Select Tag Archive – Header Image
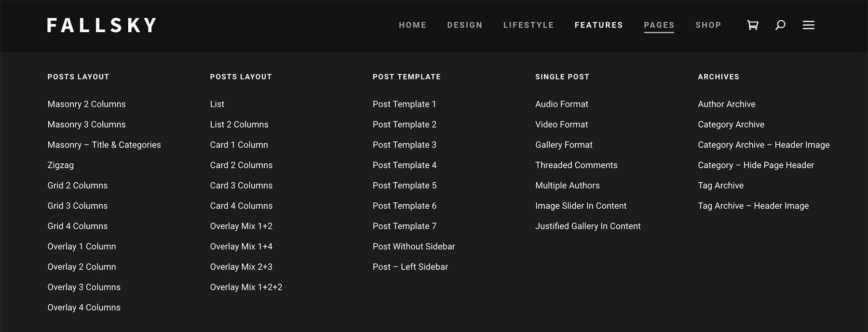The image size is (868, 332). click(x=754, y=206)
